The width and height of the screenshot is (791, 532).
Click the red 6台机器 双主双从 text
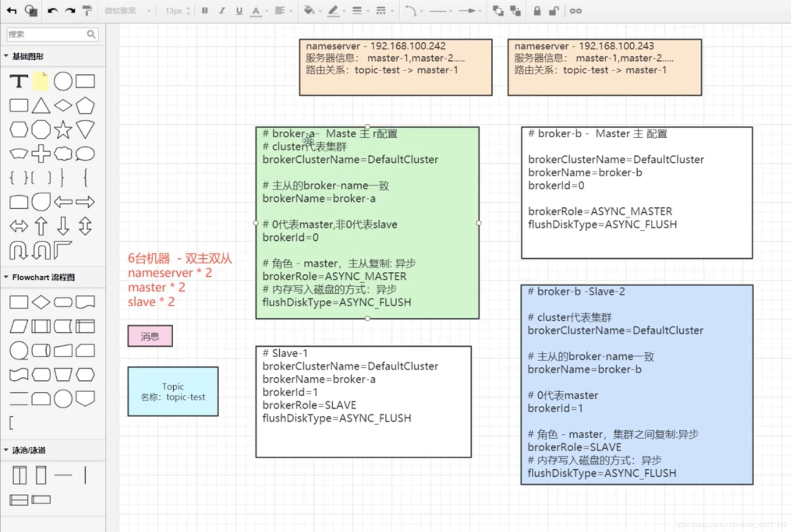(x=180, y=258)
